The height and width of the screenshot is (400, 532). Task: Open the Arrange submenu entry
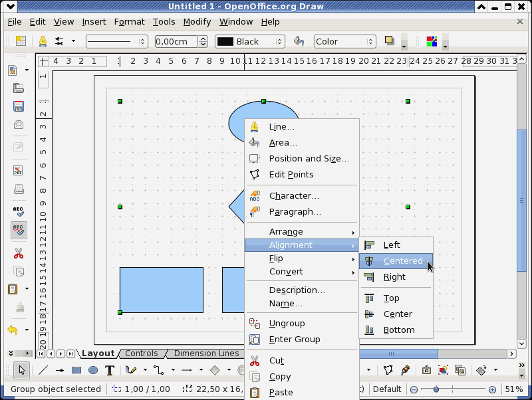click(x=301, y=232)
